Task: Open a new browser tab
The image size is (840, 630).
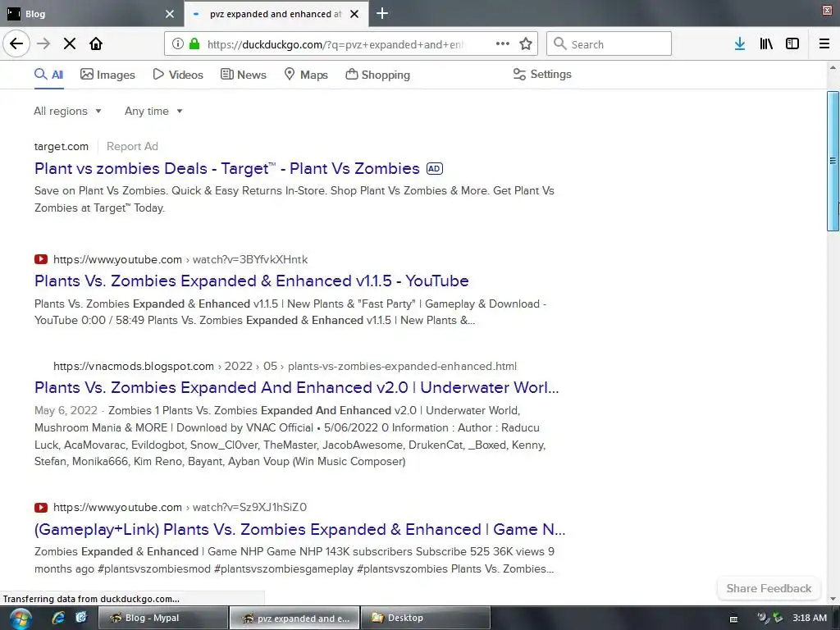Action: (x=382, y=13)
